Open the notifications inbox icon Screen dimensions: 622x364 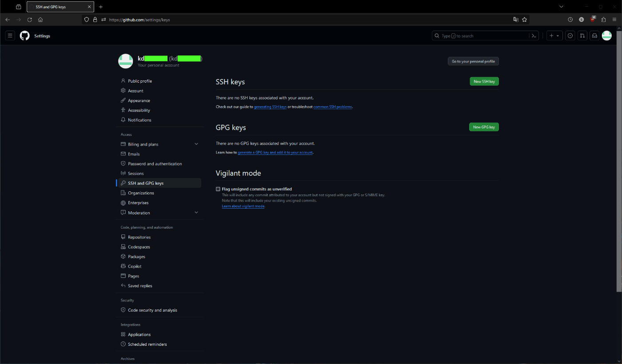tap(594, 36)
